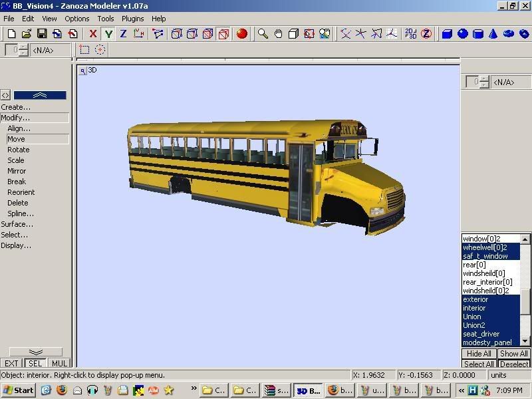Toggle the SEL selected mode button

point(34,363)
